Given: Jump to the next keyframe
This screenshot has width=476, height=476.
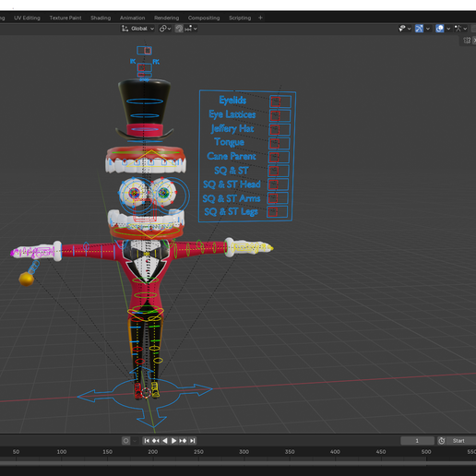Looking at the screenshot, I should pos(183,441).
